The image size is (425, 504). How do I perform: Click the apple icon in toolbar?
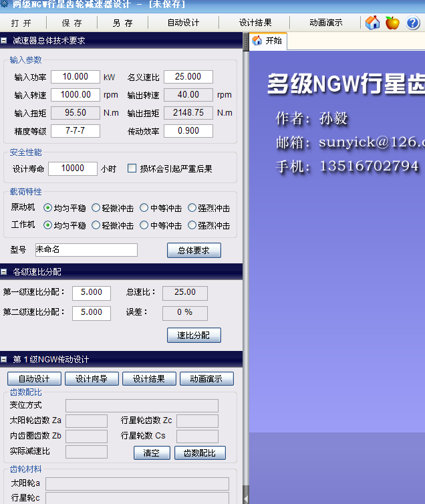(x=392, y=23)
